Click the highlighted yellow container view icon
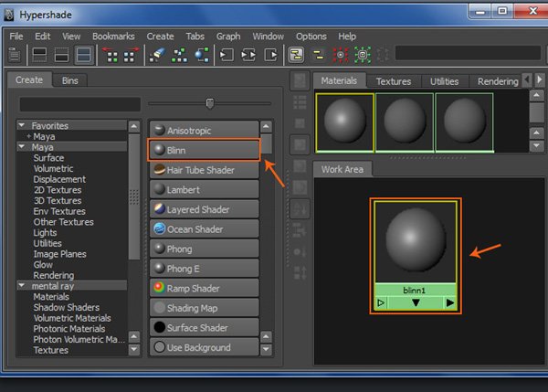The width and height of the screenshot is (548, 392). pos(296,55)
